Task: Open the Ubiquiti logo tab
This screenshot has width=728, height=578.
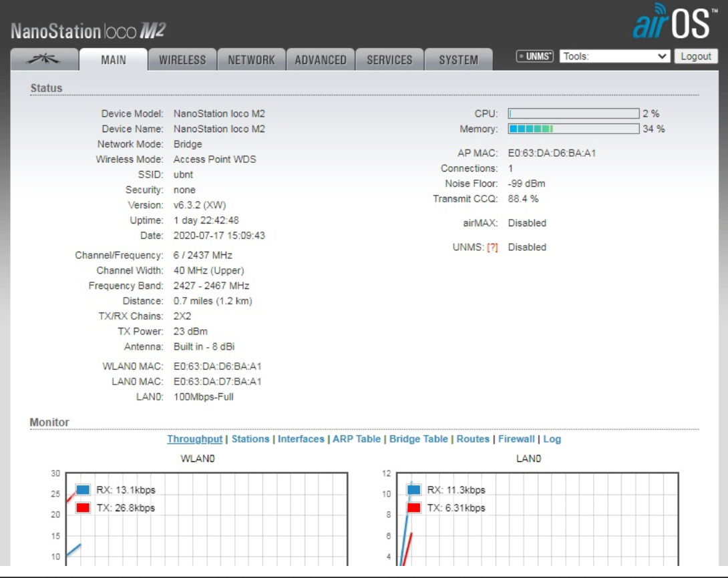Action: click(44, 59)
